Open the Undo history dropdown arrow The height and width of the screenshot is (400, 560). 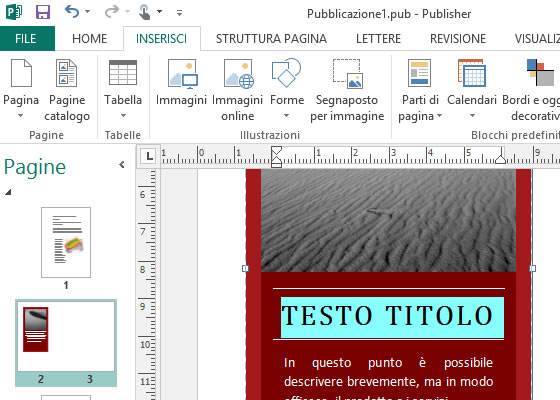88,12
